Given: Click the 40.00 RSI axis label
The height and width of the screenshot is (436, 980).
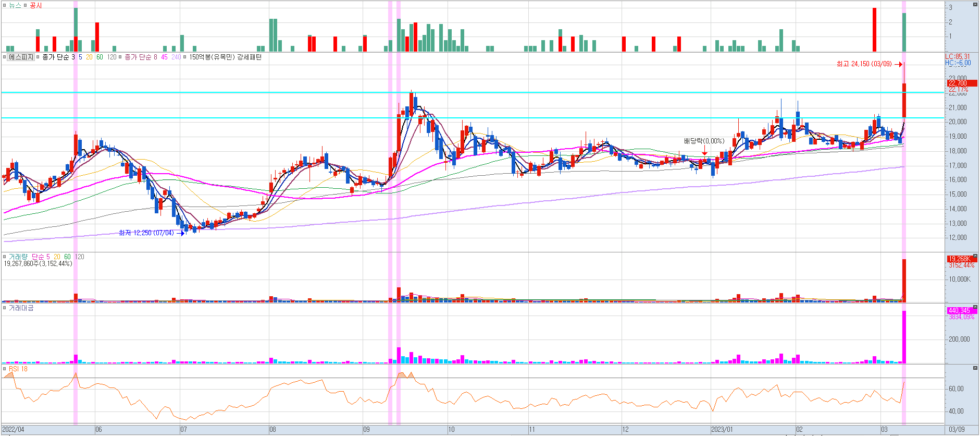Looking at the screenshot, I should (956, 411).
